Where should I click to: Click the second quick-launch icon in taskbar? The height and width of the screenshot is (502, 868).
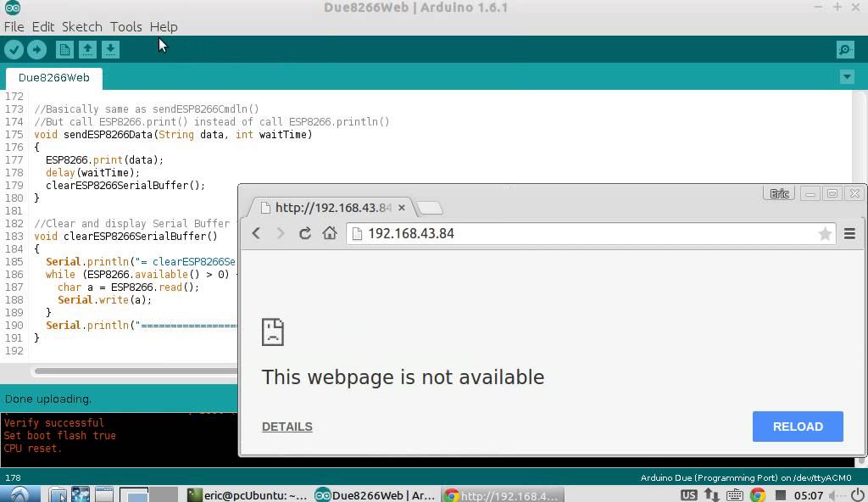point(81,494)
